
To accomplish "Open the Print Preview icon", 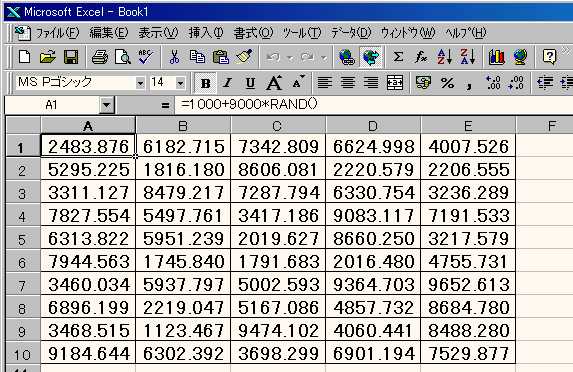I will pos(122,57).
